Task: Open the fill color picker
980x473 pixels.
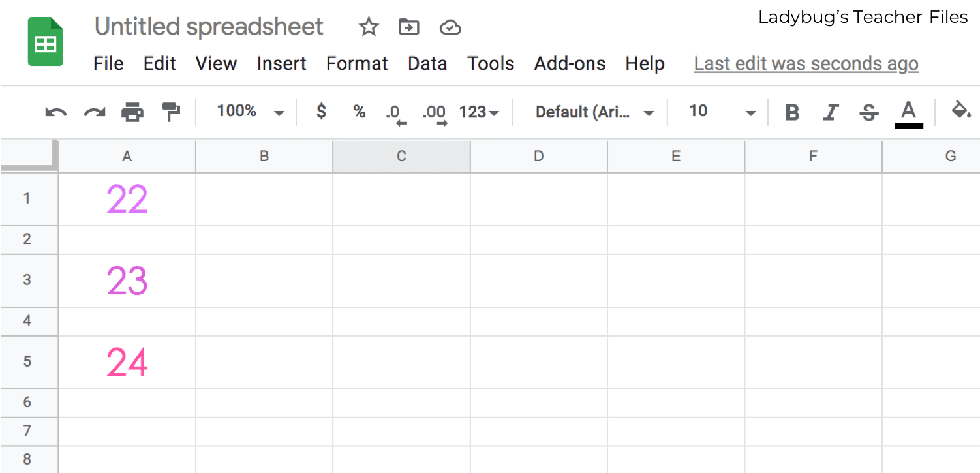Action: [x=960, y=110]
